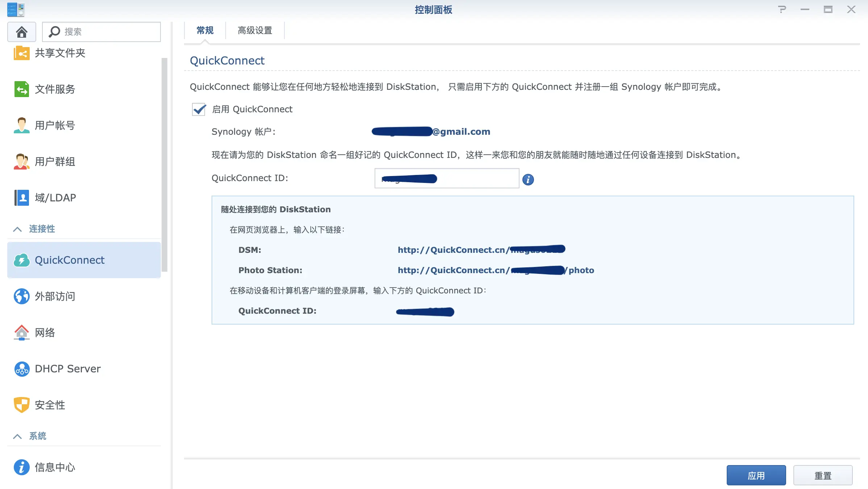Viewport: 868px width, 489px height.
Task: Click the QuickConnect section heading text
Action: (227, 60)
